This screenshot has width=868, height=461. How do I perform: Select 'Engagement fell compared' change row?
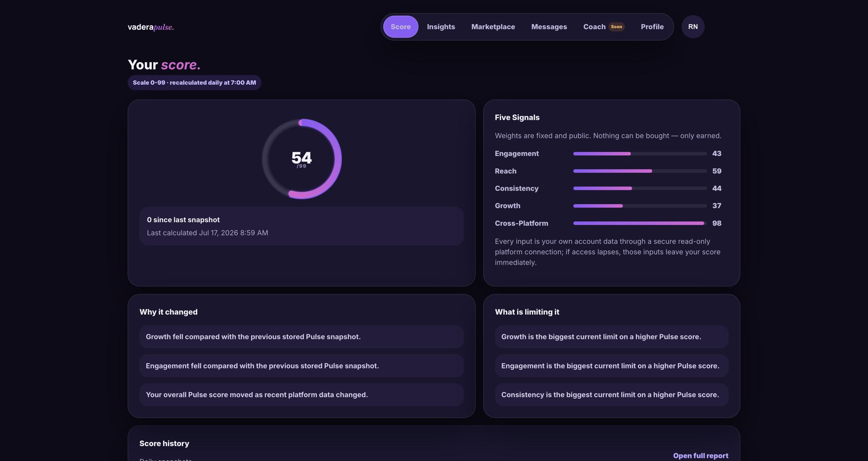point(301,366)
